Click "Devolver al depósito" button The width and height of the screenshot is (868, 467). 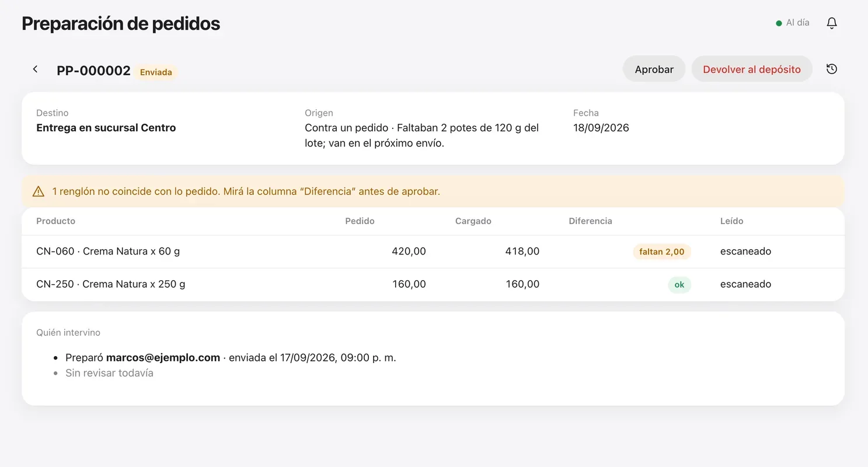(752, 69)
